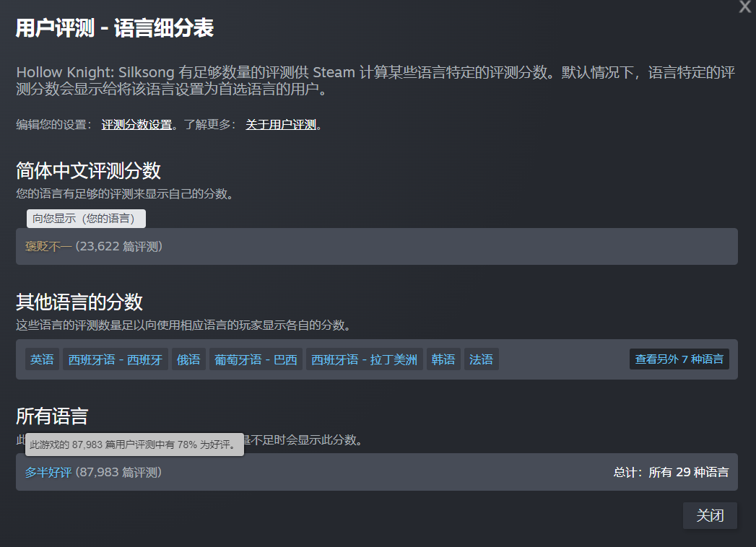Open the 评测分数设置 link

[137, 125]
